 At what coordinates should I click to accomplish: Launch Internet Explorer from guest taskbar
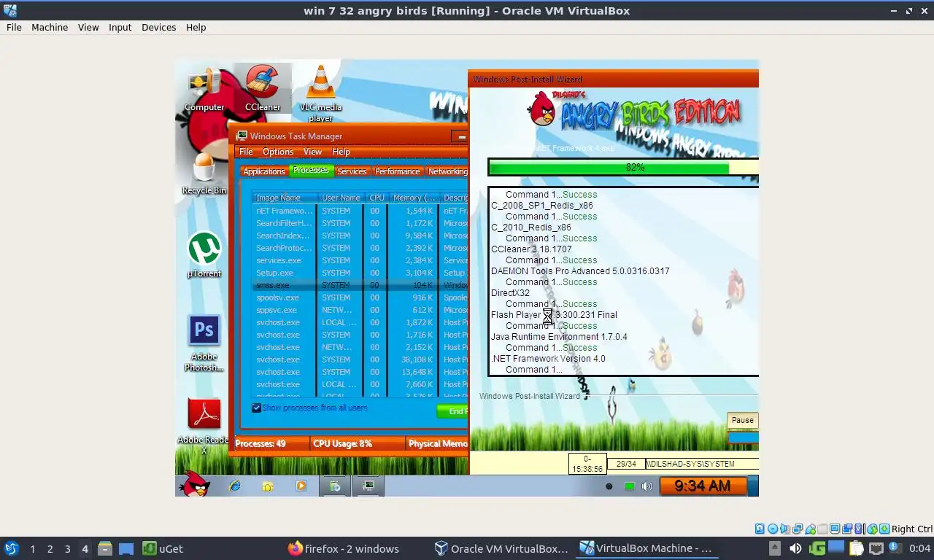coord(235,486)
